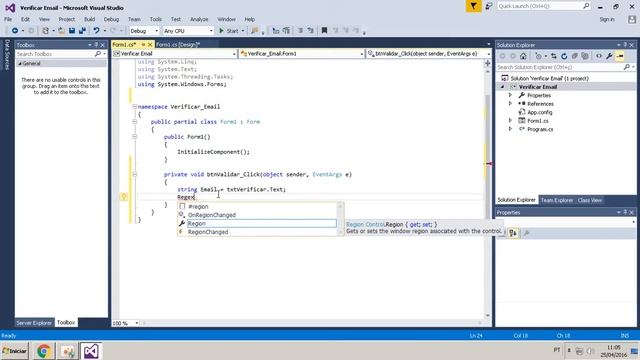Viewport: 640px width, 360px height.
Task: Open the File menu
Action: coord(8,19)
